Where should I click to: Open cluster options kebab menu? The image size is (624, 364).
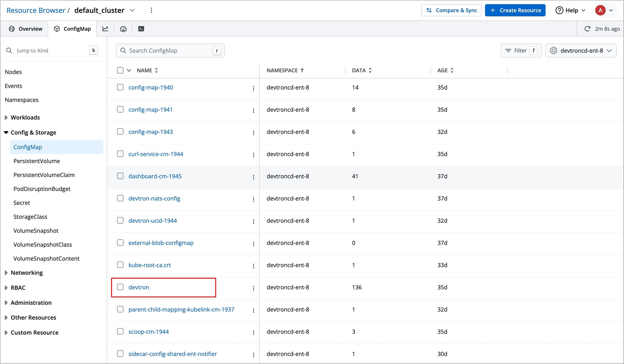(151, 10)
